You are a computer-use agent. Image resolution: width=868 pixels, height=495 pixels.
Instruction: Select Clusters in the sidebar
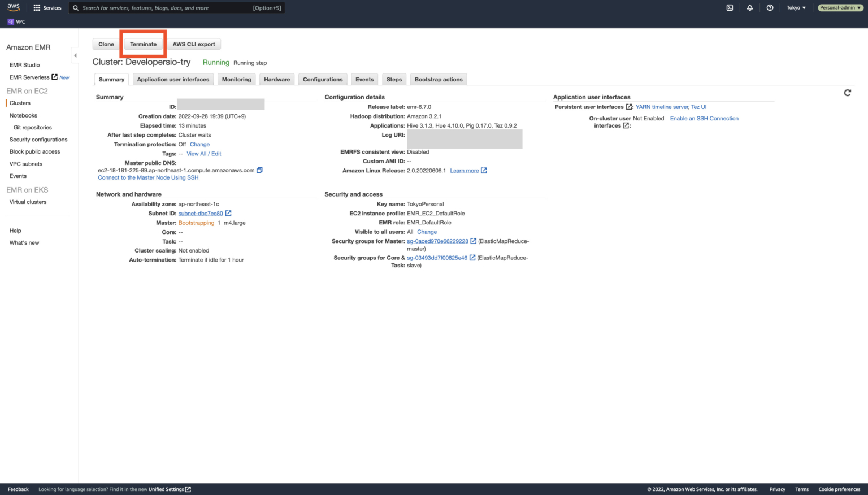pyautogui.click(x=20, y=103)
